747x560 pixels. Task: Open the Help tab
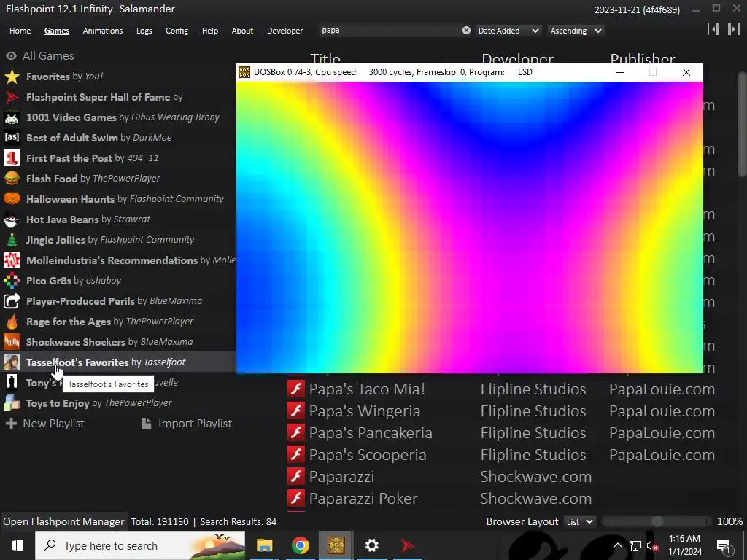click(209, 31)
